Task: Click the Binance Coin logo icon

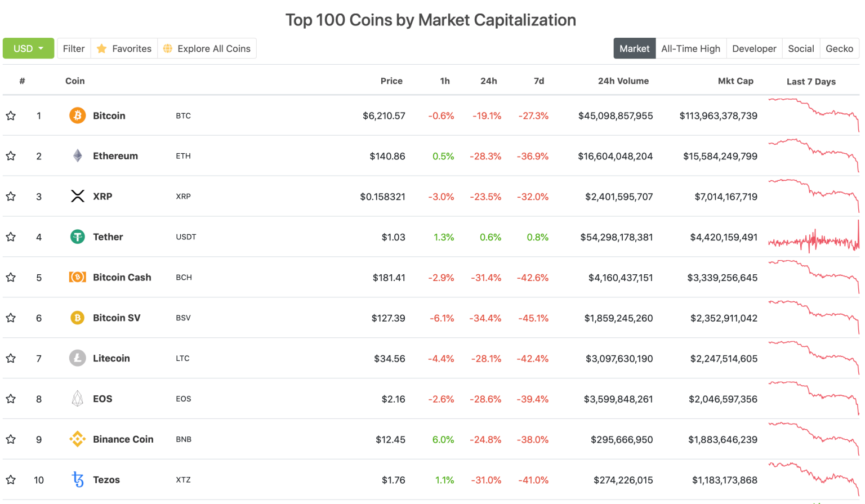Action: click(x=77, y=439)
